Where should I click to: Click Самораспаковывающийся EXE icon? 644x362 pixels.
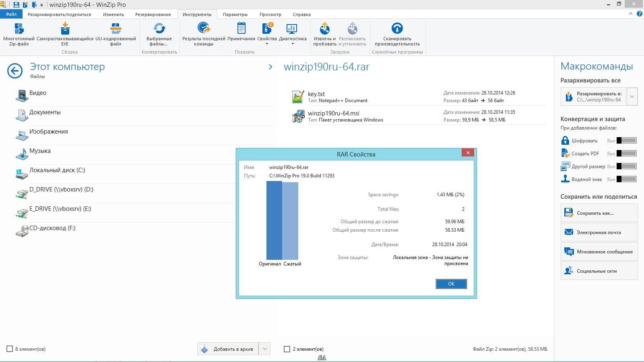pos(65,29)
